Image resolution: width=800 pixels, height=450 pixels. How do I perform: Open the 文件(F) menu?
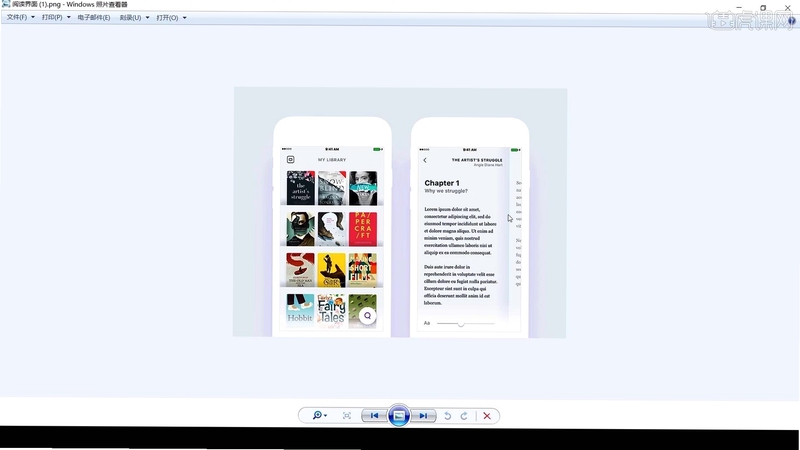pyautogui.click(x=17, y=17)
